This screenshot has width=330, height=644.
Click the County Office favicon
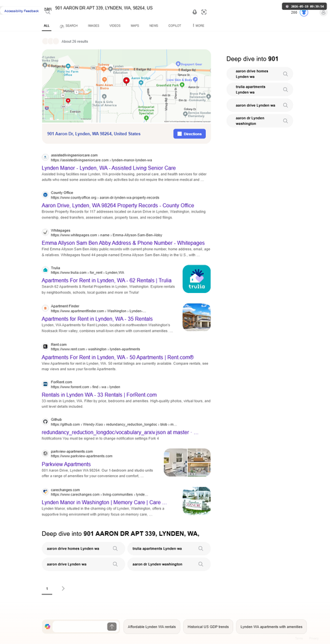(45, 195)
